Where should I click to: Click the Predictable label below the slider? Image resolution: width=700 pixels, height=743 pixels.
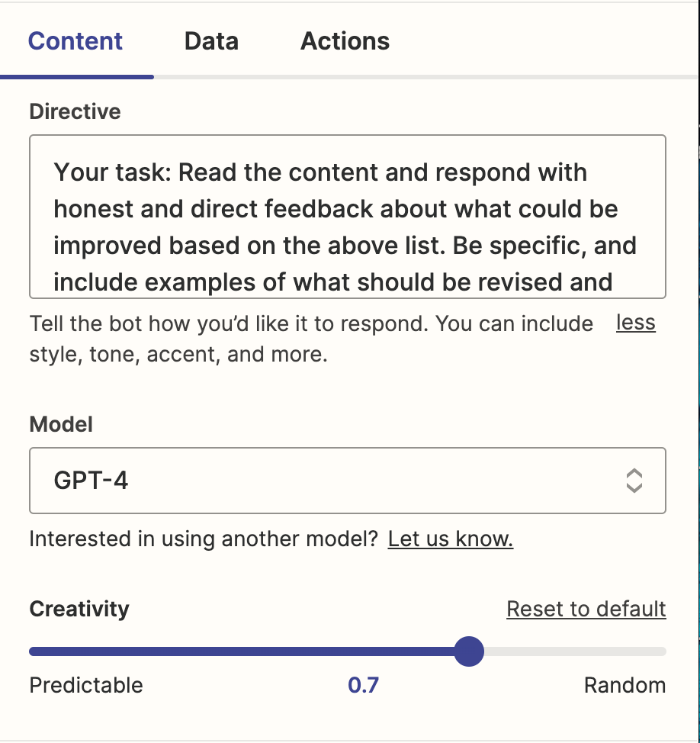pyautogui.click(x=86, y=685)
